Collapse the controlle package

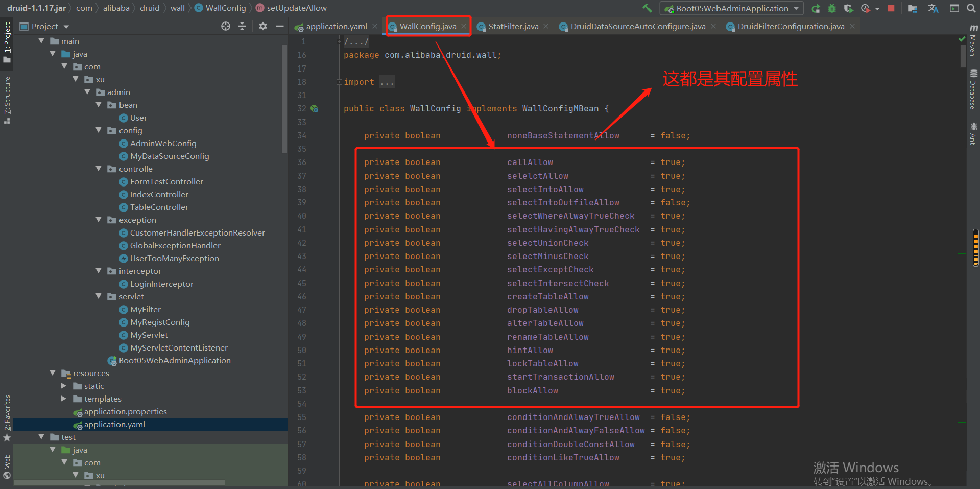click(x=99, y=169)
